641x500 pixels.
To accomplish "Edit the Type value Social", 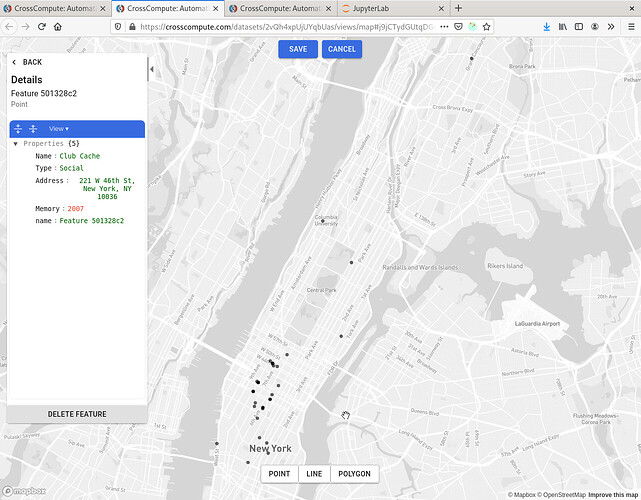I will coord(71,168).
